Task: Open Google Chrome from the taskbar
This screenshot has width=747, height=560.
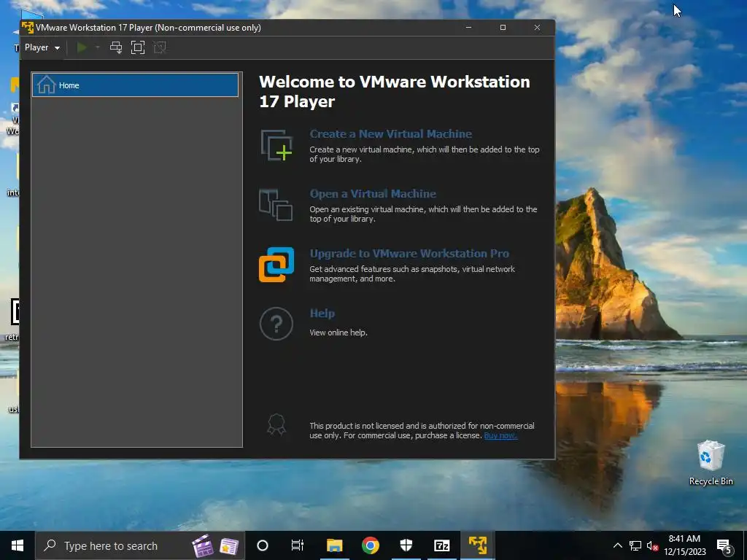Action: pos(370,545)
